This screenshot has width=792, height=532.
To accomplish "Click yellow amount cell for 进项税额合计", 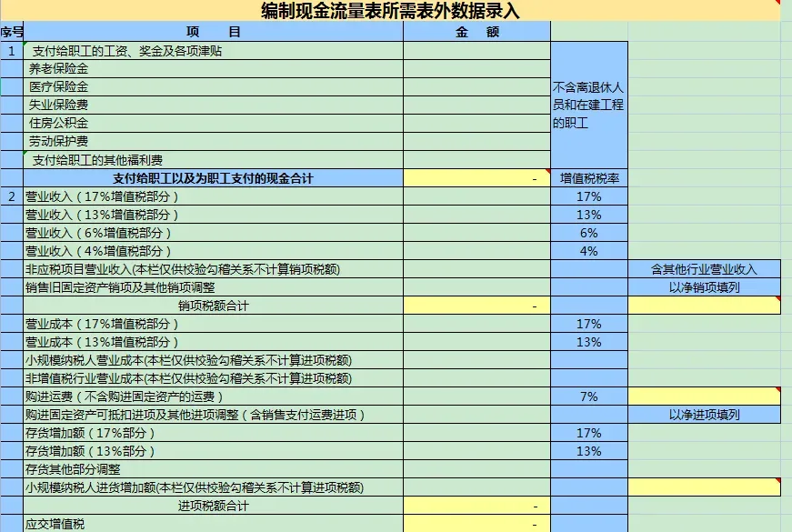I will pos(476,506).
